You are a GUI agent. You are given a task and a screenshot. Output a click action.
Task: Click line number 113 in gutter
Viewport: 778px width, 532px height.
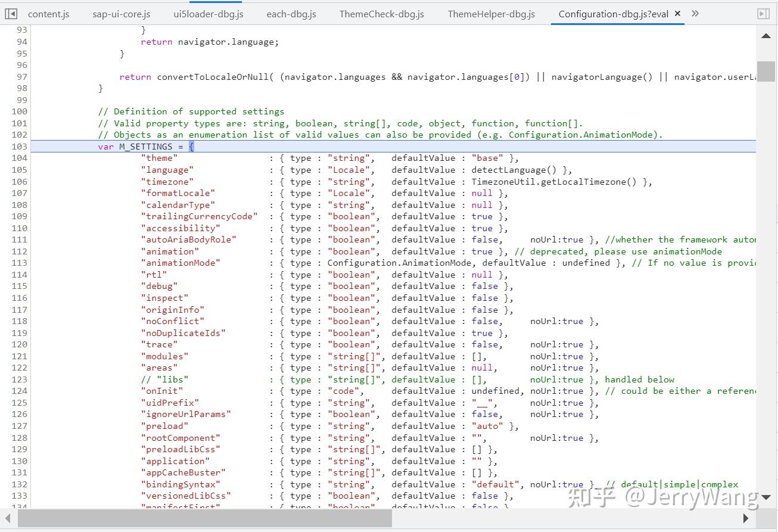pyautogui.click(x=19, y=263)
